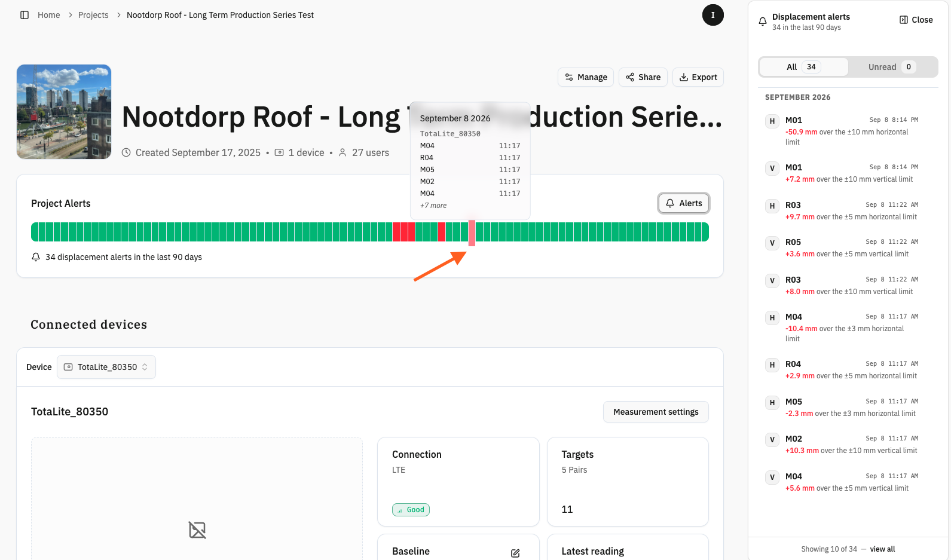
Task: Open the M04 +5.6 mm vertical alert
Action: coord(843,482)
